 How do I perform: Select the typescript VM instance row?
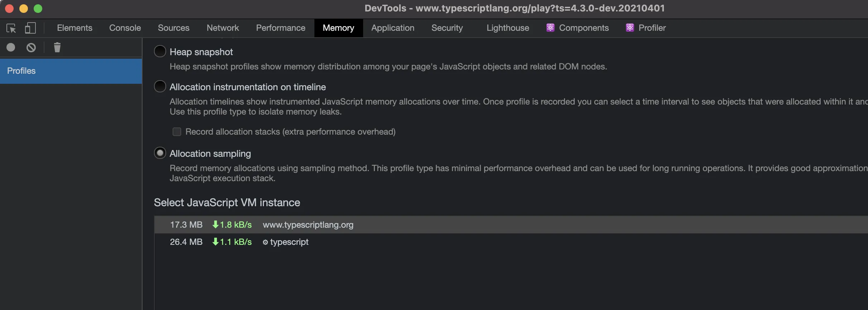pyautogui.click(x=289, y=242)
